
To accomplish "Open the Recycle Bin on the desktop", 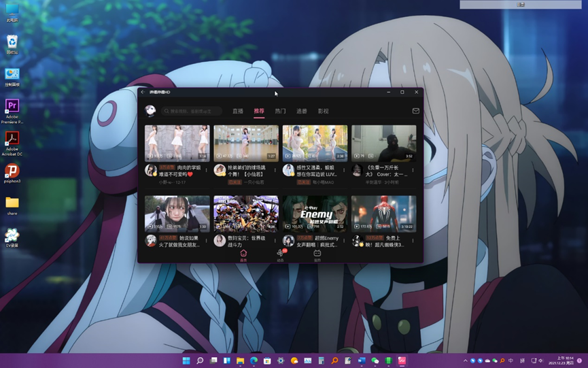I will 12,44.
